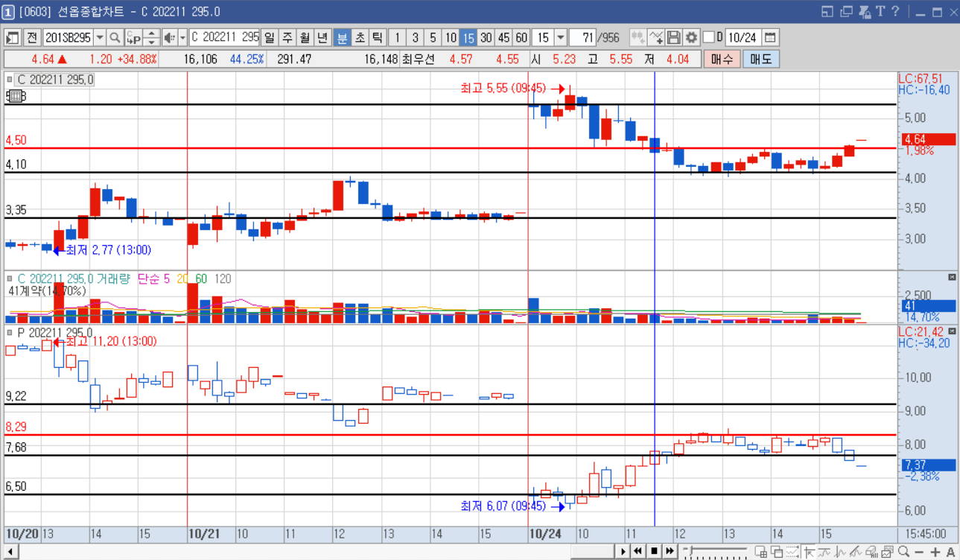Click the dotted range select icon
The width and height of the screenshot is (960, 560).
click(x=792, y=552)
